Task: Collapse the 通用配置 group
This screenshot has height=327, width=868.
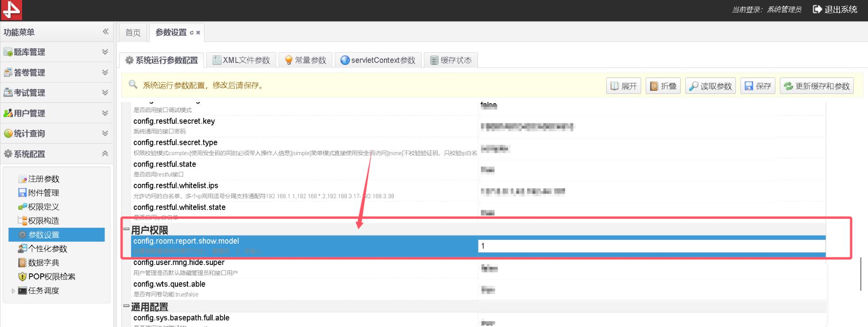Action: tap(126, 306)
